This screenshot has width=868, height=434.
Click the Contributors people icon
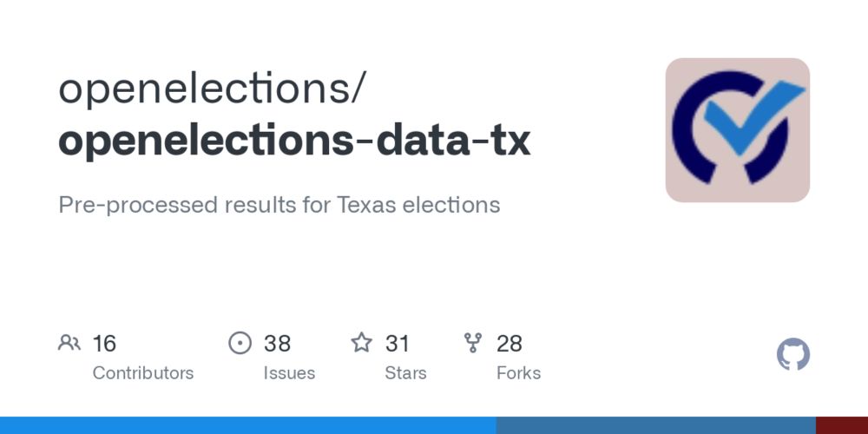(x=69, y=343)
